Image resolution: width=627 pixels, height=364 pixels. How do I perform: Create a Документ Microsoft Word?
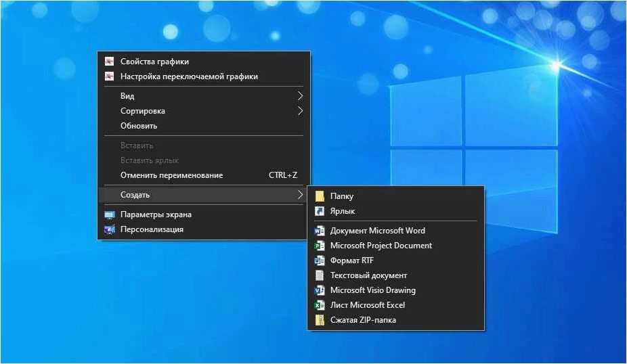396,231
